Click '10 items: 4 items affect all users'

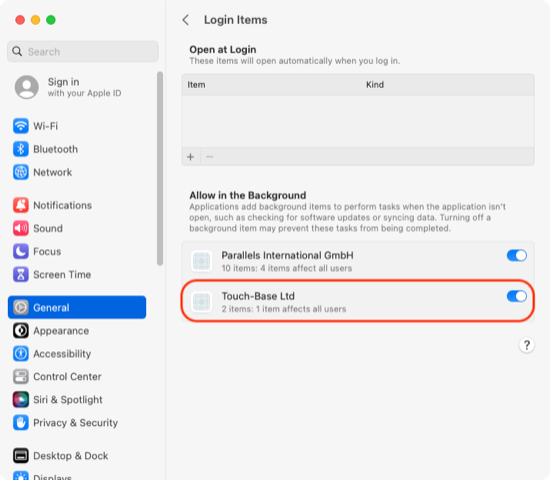[x=287, y=268]
